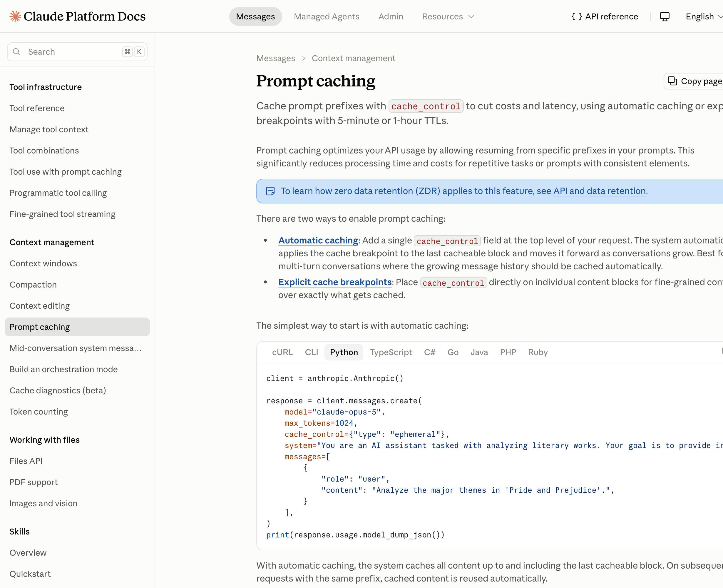
Task: Jump to Explicit cache breakpoints link
Action: click(x=334, y=282)
